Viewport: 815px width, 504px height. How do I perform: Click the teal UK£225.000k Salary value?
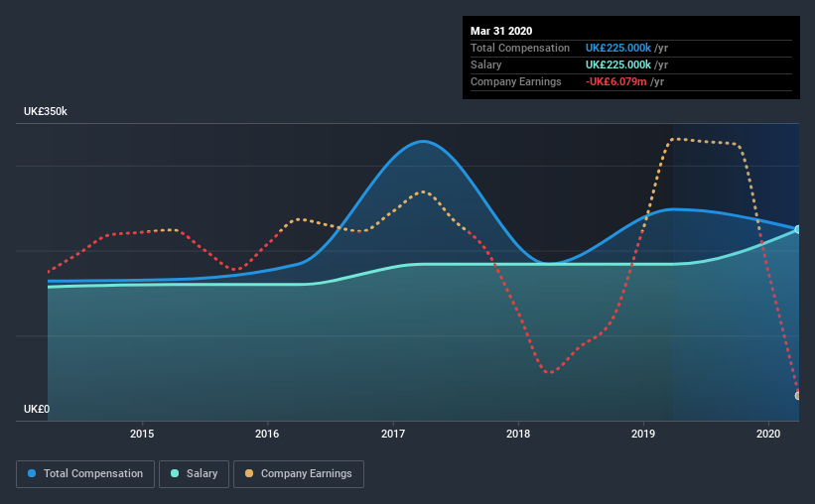[x=618, y=64]
